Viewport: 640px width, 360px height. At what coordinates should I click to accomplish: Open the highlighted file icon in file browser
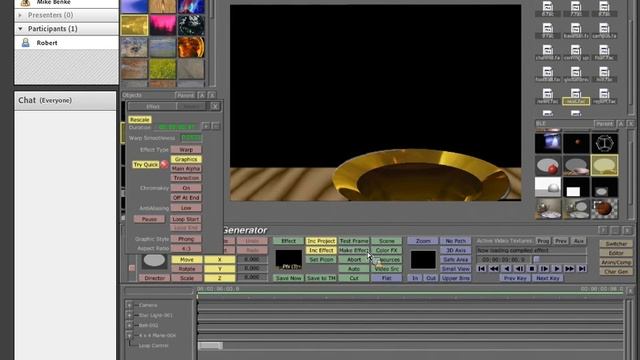tap(576, 97)
